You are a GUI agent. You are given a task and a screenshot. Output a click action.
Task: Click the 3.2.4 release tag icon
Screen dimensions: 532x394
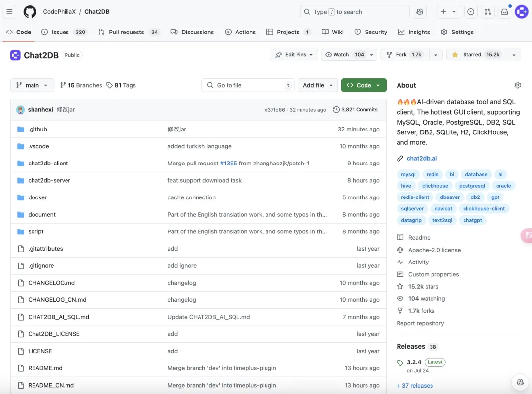pos(400,363)
